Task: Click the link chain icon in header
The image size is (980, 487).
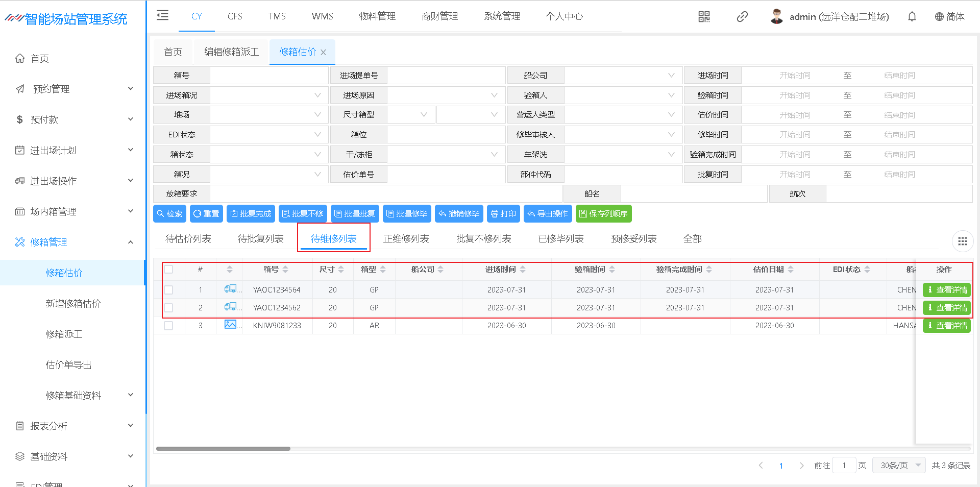Action: [742, 17]
